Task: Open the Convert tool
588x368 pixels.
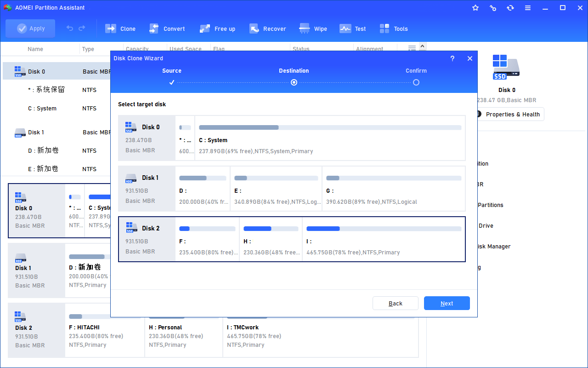Action: (x=167, y=29)
